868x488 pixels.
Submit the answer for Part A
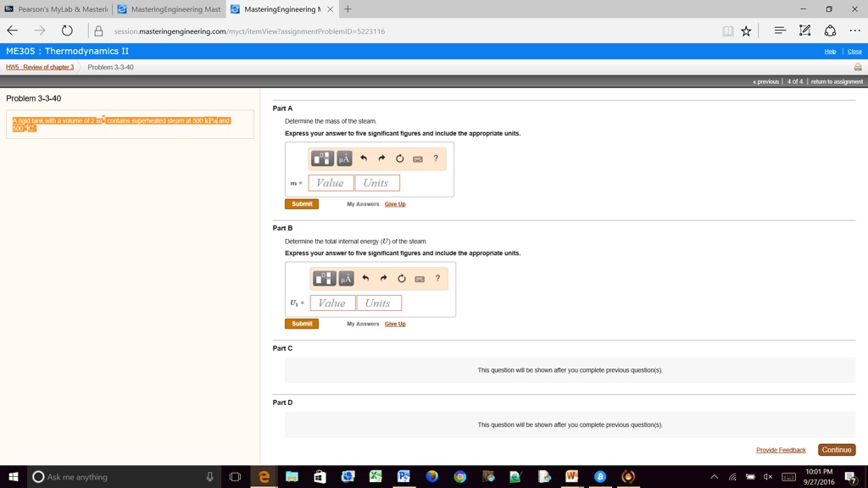coord(302,204)
